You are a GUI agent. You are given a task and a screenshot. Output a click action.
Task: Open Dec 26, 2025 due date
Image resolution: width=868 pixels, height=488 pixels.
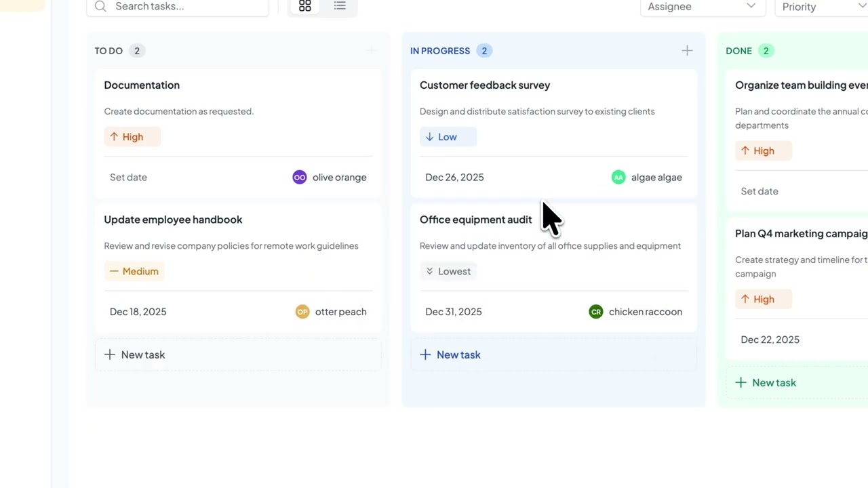point(454,178)
